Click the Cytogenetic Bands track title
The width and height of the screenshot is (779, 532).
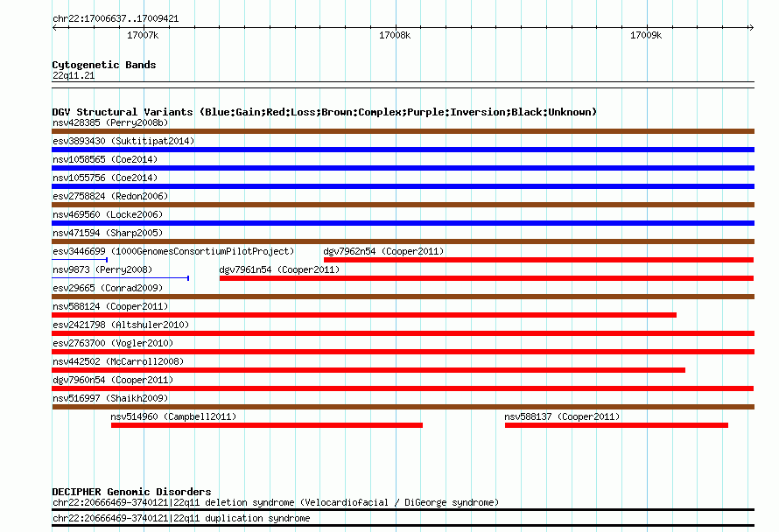click(104, 65)
